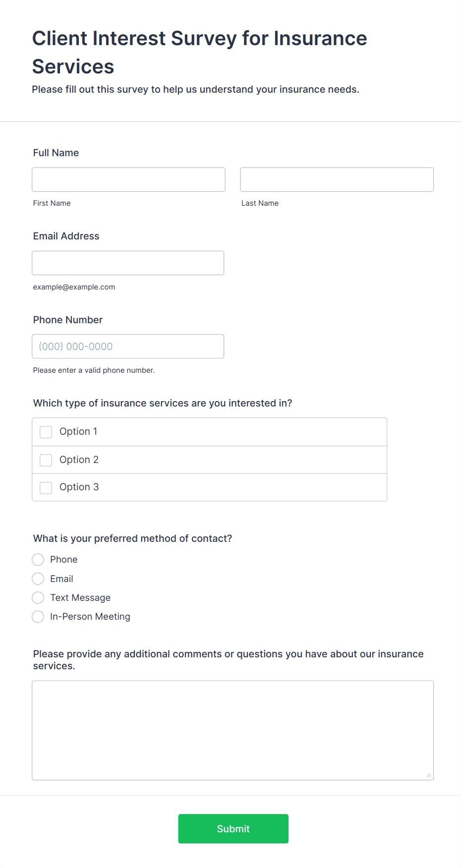This screenshot has width=461, height=868.
Task: Click the Email Address field label
Action: [66, 236]
